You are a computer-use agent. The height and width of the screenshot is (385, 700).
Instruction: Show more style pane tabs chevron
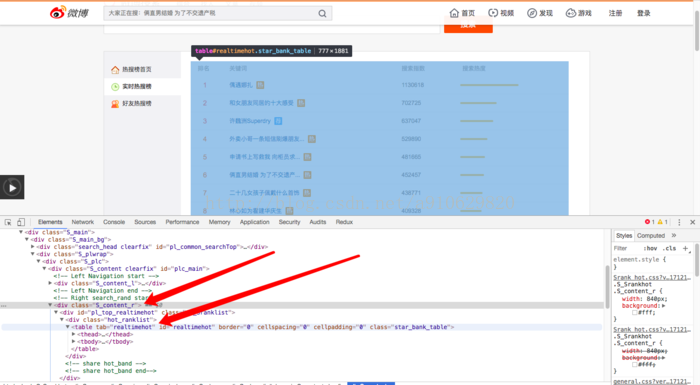pos(674,235)
